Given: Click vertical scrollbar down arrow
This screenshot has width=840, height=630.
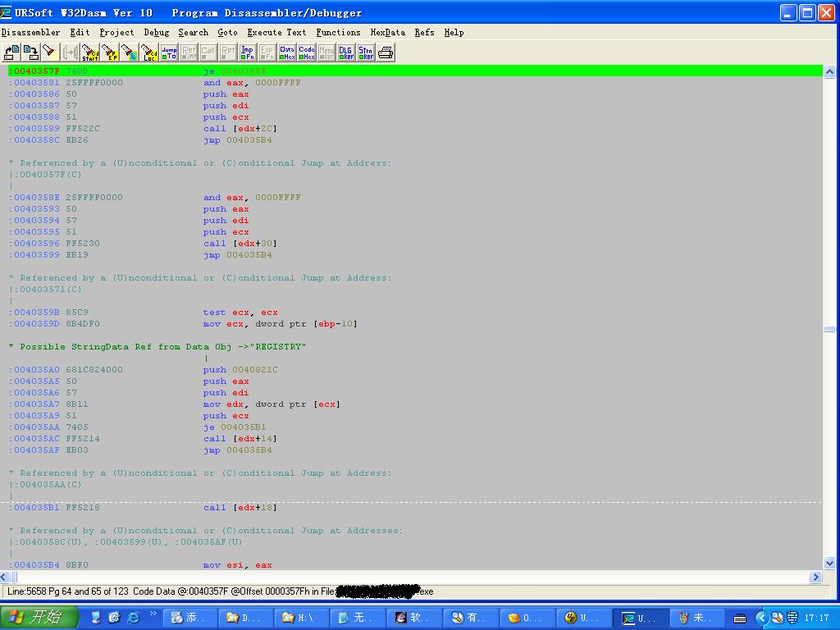Looking at the screenshot, I should [829, 563].
